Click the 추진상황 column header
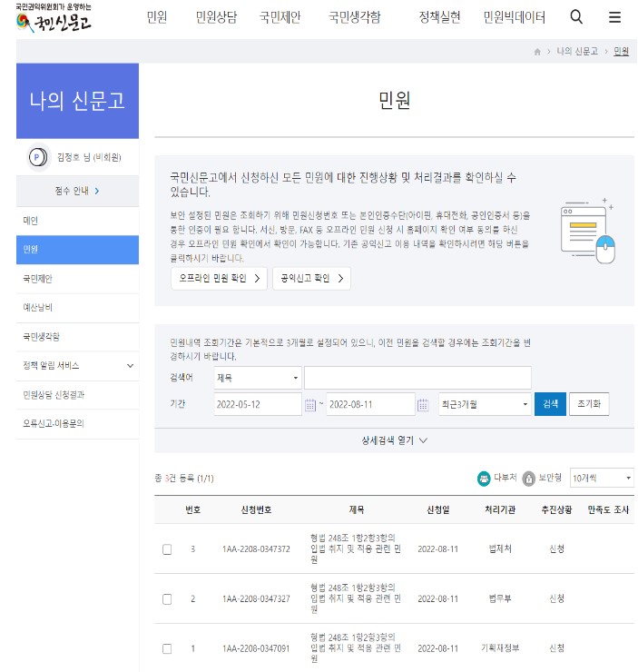The width and height of the screenshot is (638, 672). (556, 509)
